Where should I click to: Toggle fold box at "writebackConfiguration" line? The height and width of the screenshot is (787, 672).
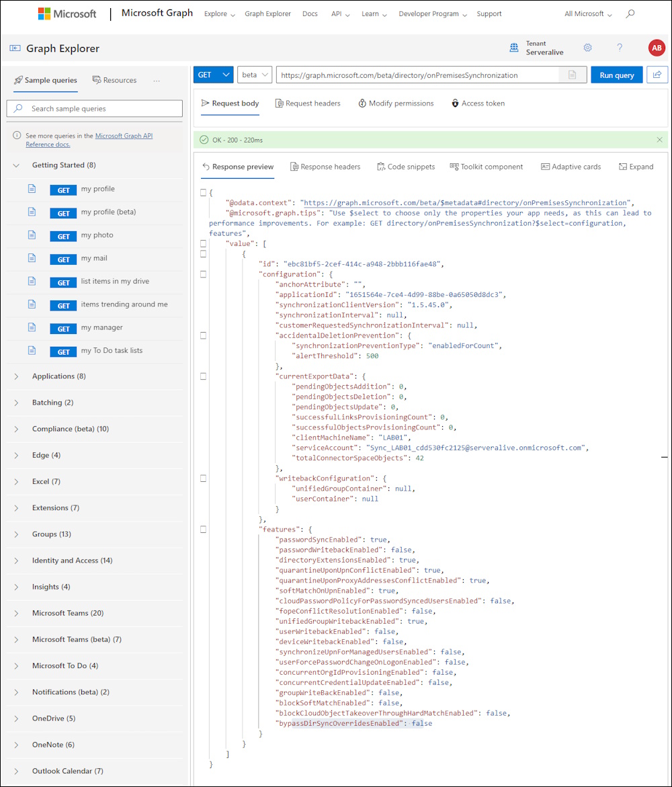[x=203, y=479]
